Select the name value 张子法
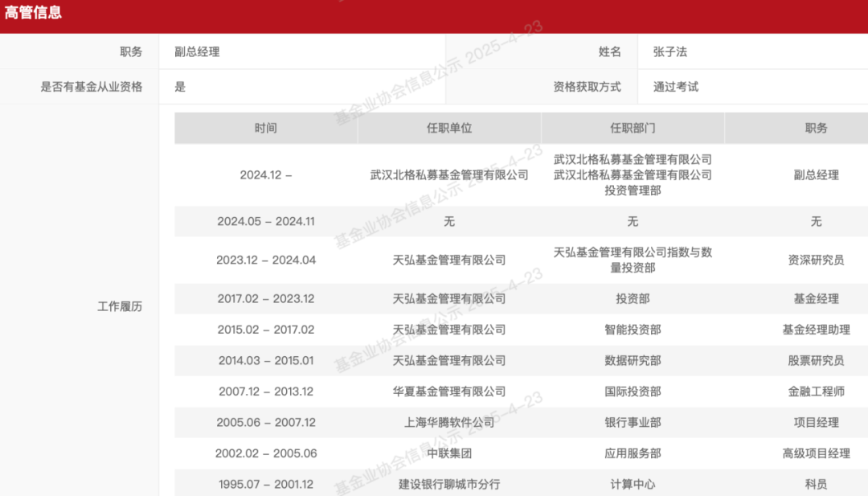This screenshot has width=868, height=496. pyautogui.click(x=669, y=52)
